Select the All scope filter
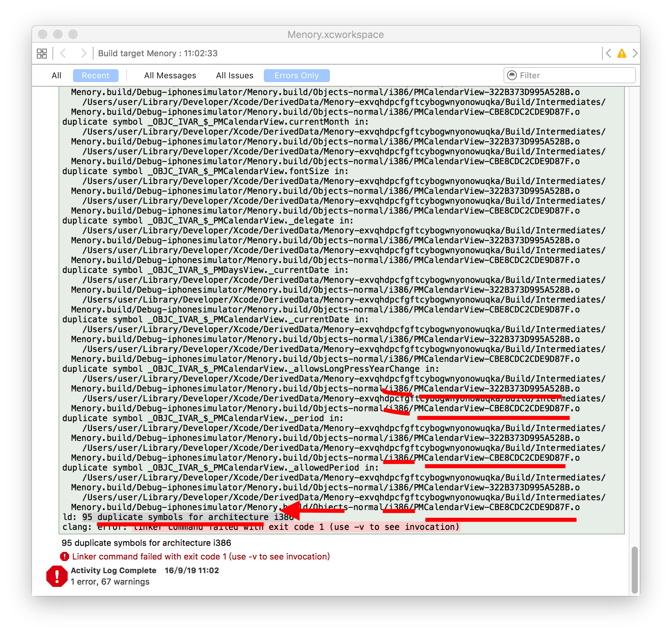 click(56, 75)
